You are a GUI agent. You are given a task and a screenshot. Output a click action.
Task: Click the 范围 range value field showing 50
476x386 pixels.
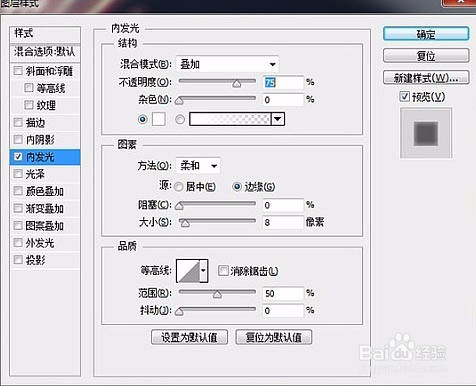click(283, 293)
